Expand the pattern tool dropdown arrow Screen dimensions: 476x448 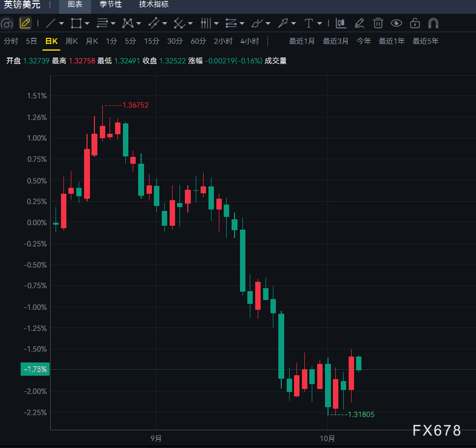coord(139,24)
